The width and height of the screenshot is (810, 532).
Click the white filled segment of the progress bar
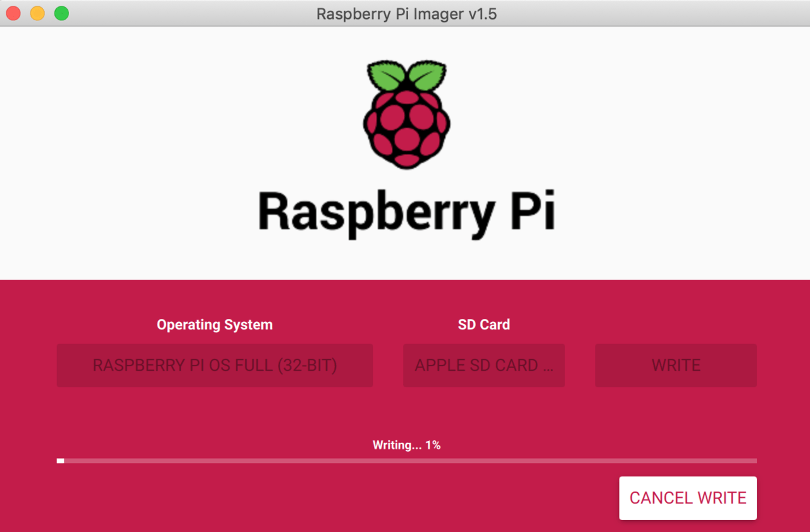60,461
